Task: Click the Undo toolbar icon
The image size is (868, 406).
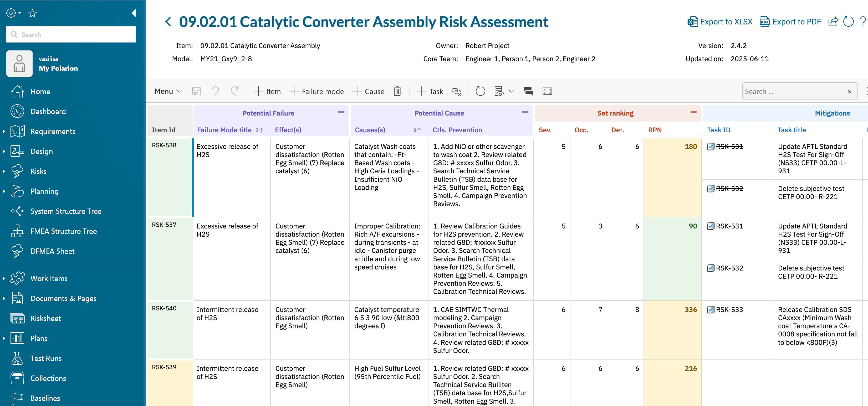Action: tap(215, 91)
